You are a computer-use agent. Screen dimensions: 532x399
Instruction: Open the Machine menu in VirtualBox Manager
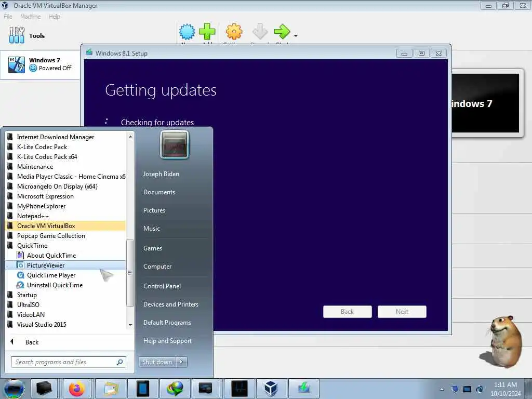(x=30, y=17)
